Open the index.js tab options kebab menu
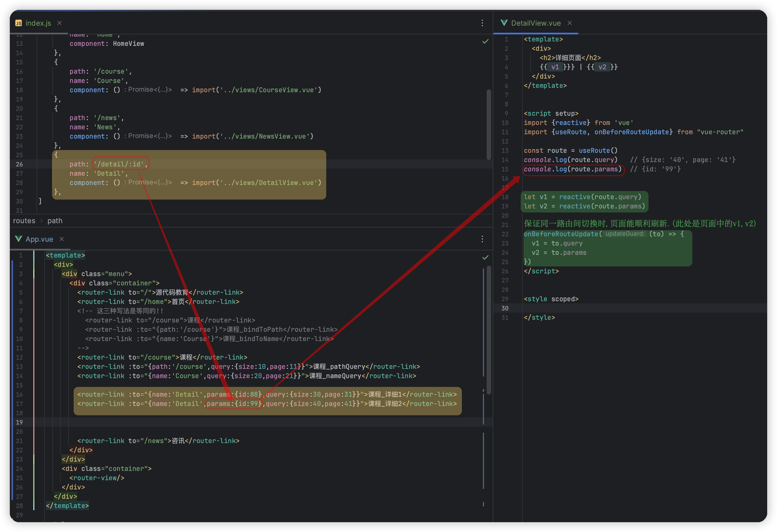This screenshot has width=777, height=532. (x=482, y=23)
